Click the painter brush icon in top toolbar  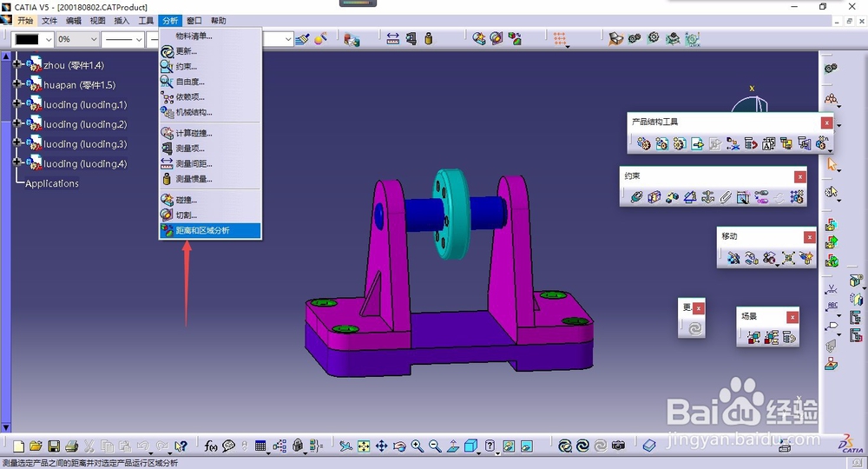pos(302,39)
